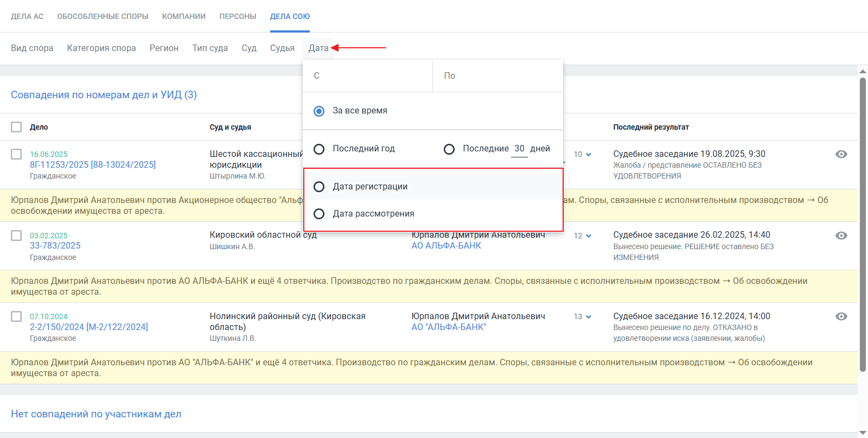Select the 'Последний год' radio option

point(319,149)
